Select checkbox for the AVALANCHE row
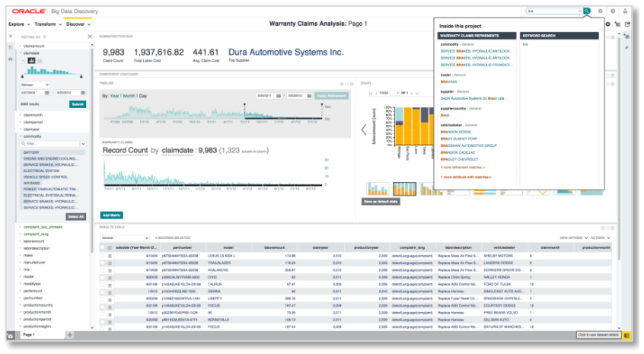Image resolution: width=644 pixels, height=354 pixels. coord(103,269)
